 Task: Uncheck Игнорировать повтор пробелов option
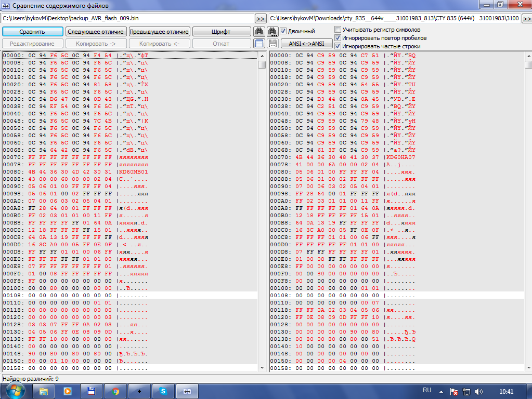click(338, 38)
